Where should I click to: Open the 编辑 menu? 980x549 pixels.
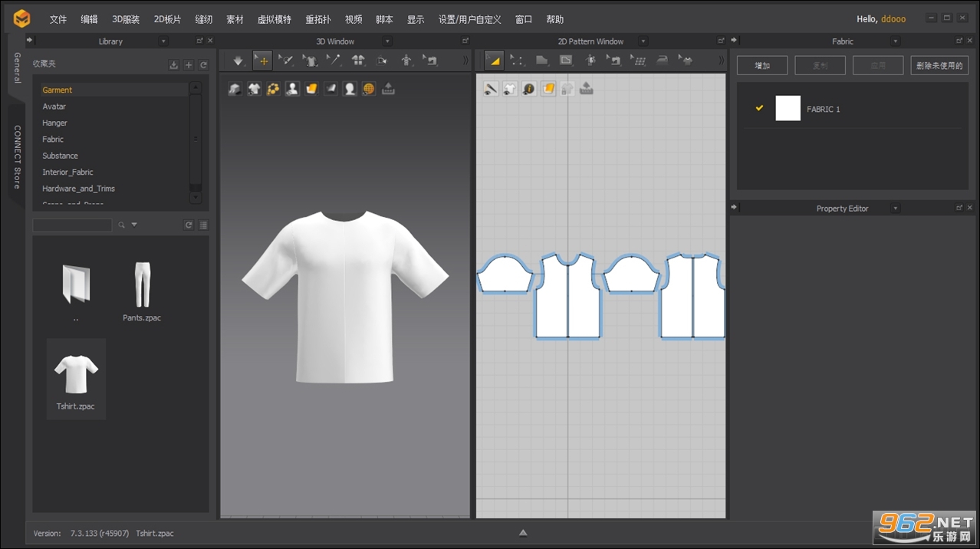pos(89,20)
